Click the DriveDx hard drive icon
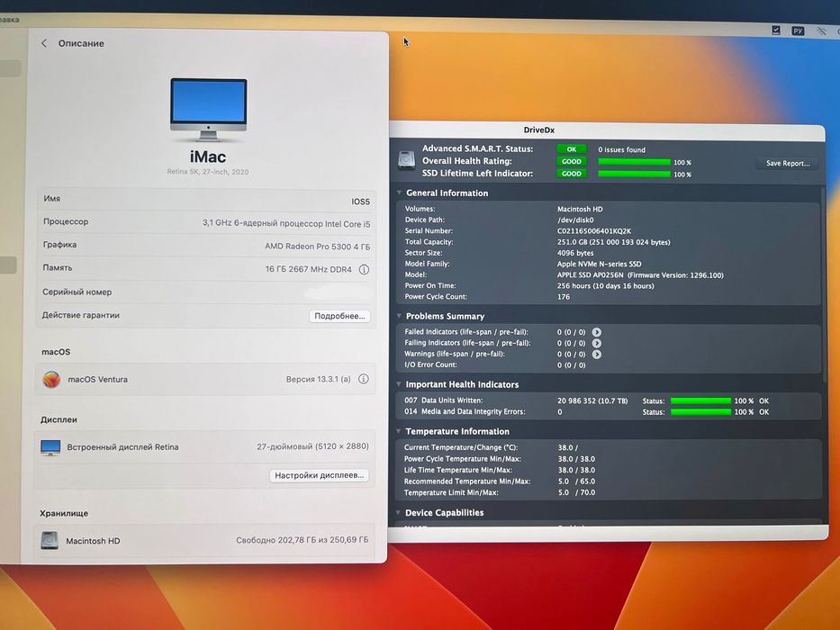 (x=407, y=160)
